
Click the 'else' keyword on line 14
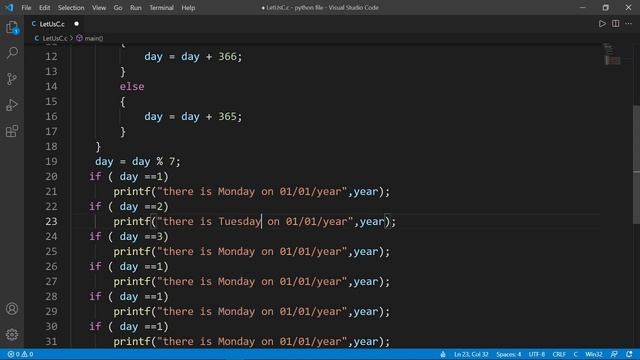tap(132, 87)
